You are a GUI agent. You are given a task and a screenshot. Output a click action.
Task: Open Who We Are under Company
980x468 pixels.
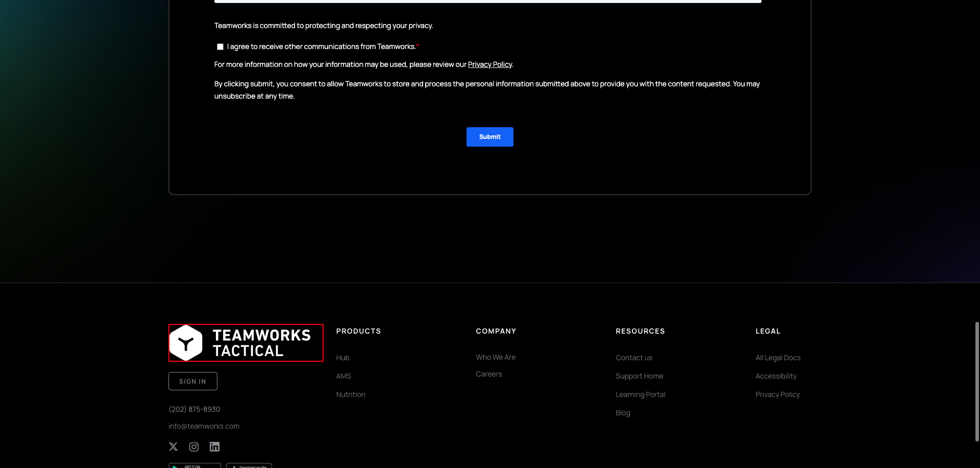495,357
